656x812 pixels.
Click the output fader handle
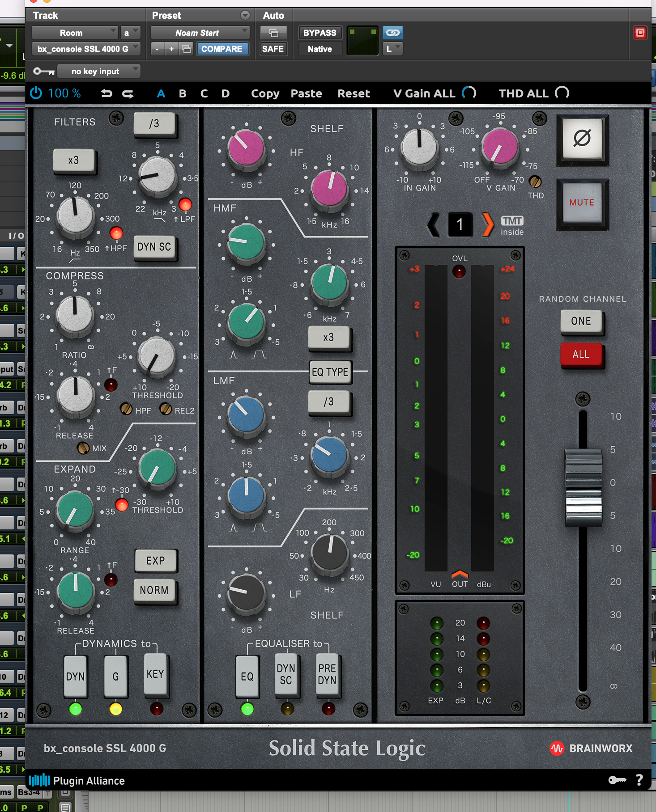pyautogui.click(x=583, y=487)
